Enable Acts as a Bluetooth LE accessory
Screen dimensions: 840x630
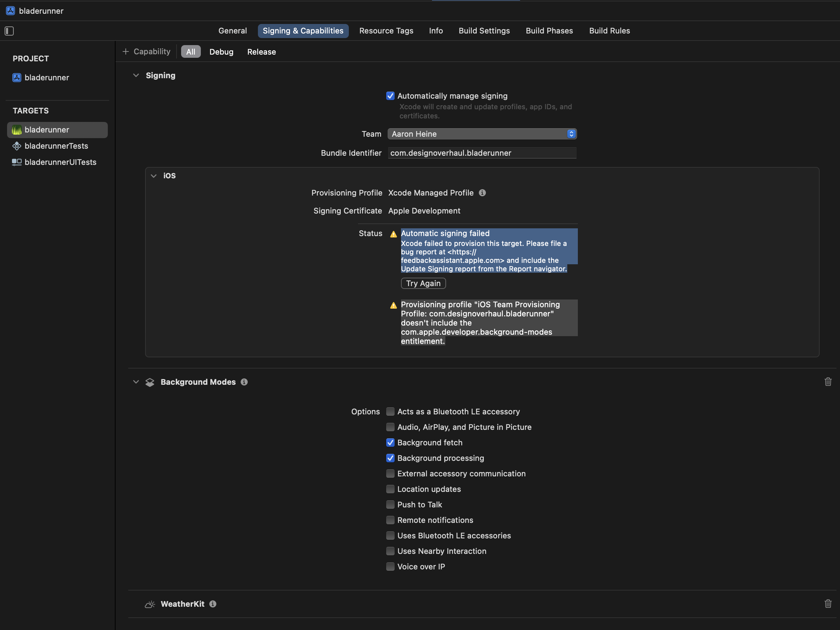[390, 412]
